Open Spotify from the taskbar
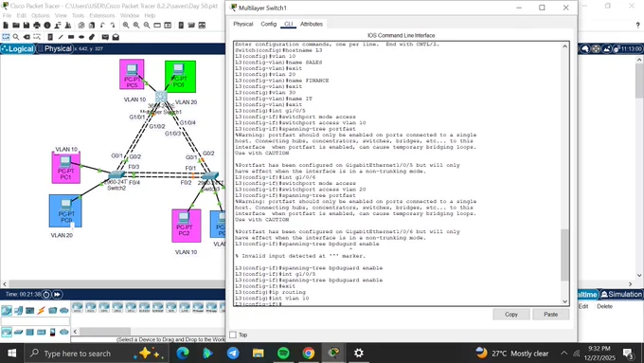Viewport: 644px width, 363px height. tap(283, 354)
